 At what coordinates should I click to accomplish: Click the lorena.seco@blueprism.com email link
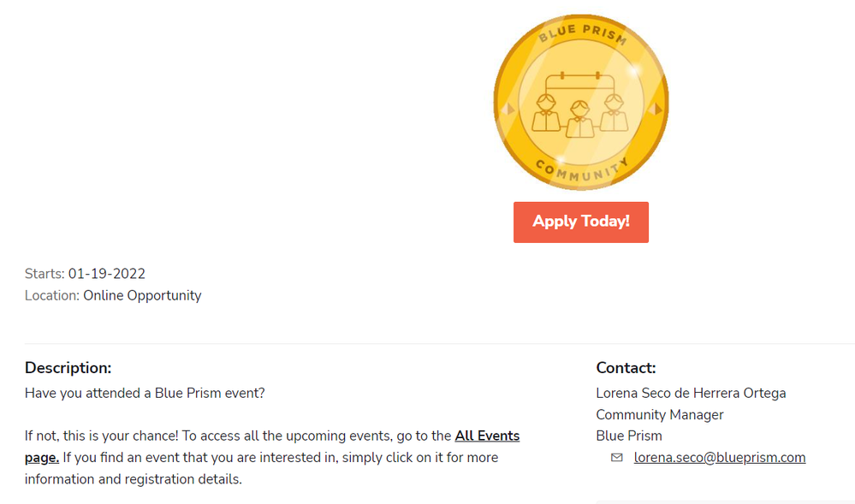pyautogui.click(x=719, y=458)
